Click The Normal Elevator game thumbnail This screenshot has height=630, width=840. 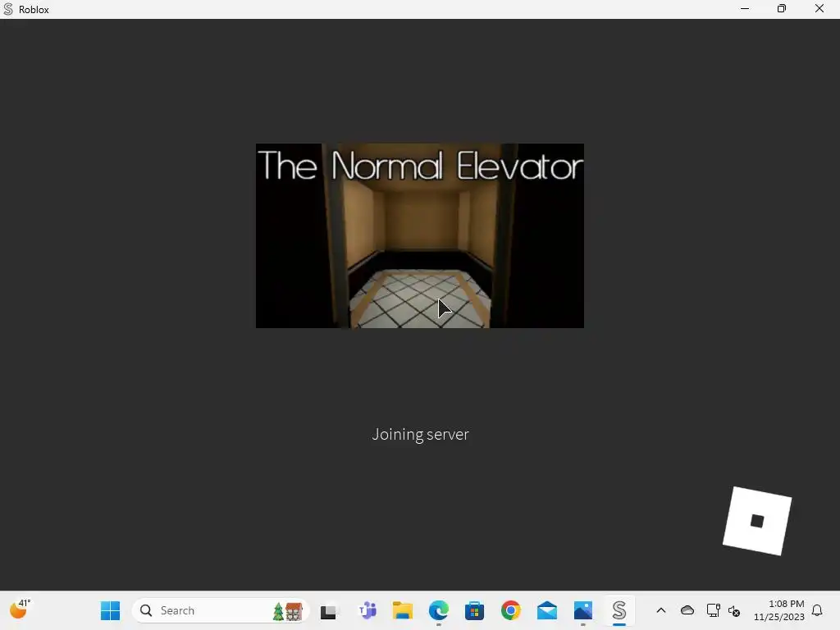[419, 235]
